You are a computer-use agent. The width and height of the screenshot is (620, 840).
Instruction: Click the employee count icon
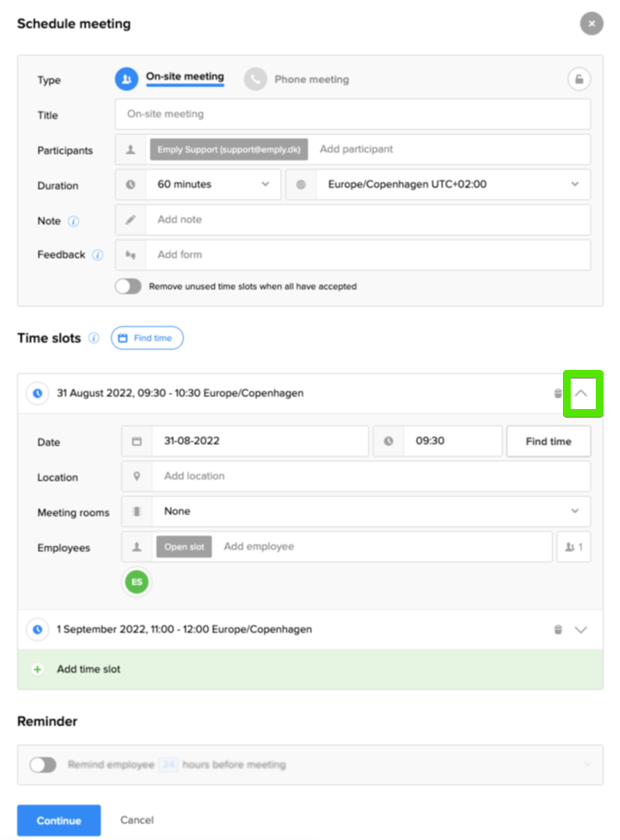point(573,547)
